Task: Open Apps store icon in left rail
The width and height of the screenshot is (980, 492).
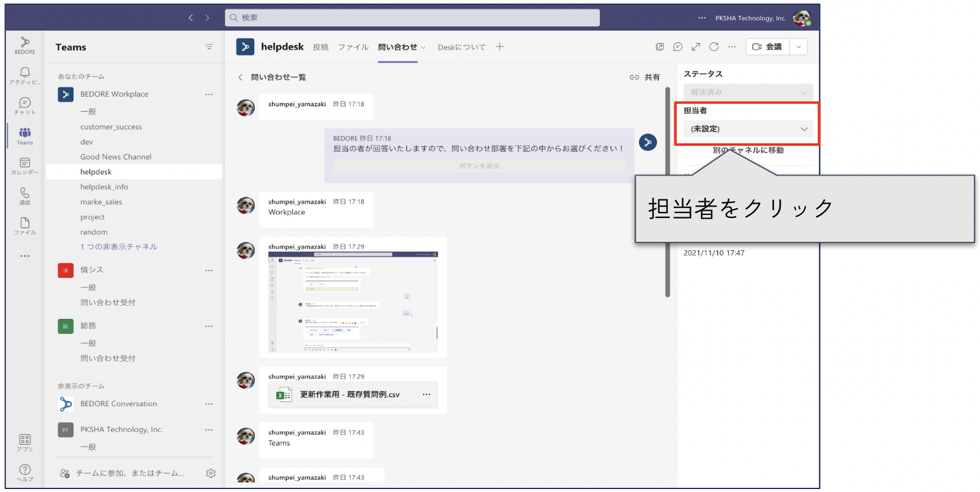Action: [24, 442]
